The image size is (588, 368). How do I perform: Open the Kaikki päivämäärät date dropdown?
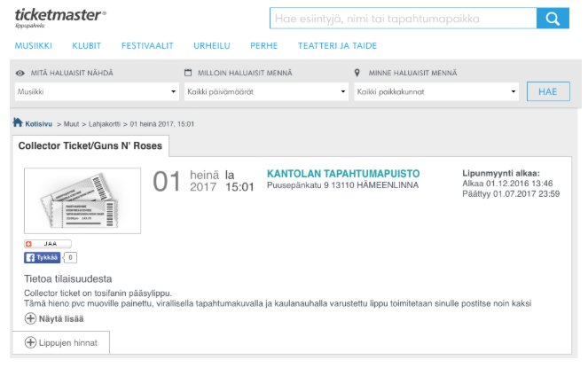[266, 91]
